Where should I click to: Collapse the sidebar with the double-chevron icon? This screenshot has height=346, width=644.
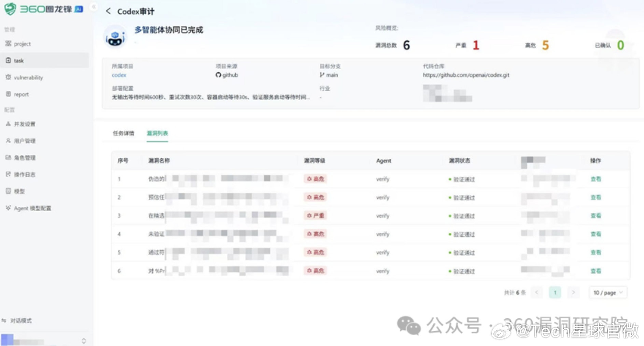pyautogui.click(x=94, y=6)
